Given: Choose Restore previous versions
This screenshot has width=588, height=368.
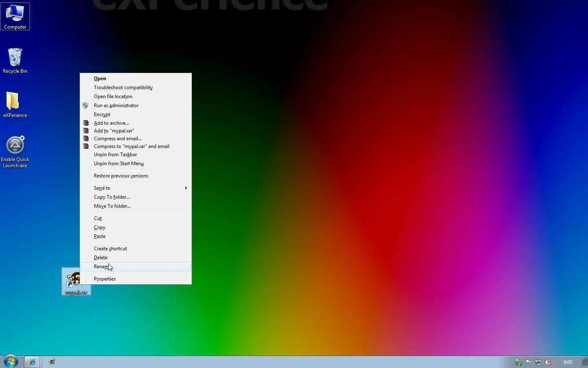Looking at the screenshot, I should [136, 176].
